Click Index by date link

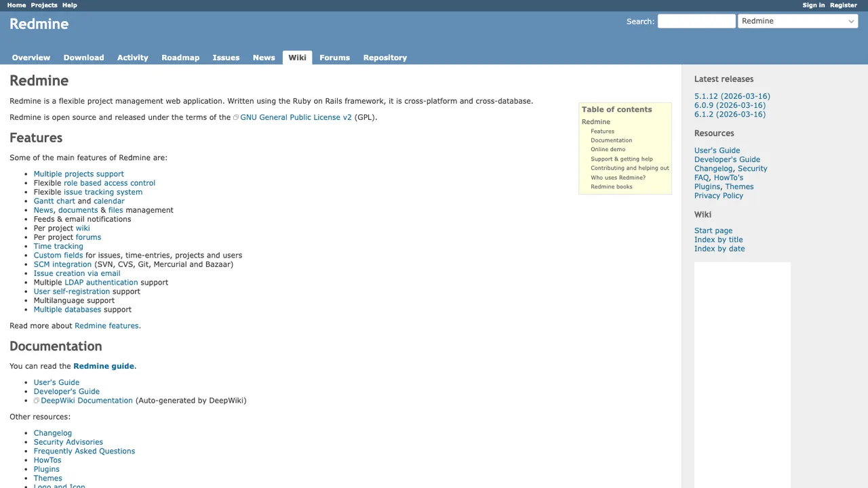[719, 249]
